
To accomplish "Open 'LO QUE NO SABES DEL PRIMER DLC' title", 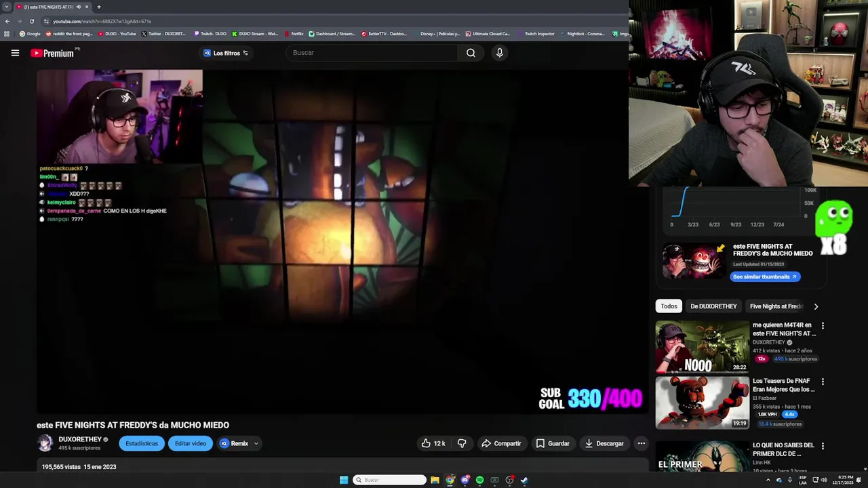I will coord(783,449).
